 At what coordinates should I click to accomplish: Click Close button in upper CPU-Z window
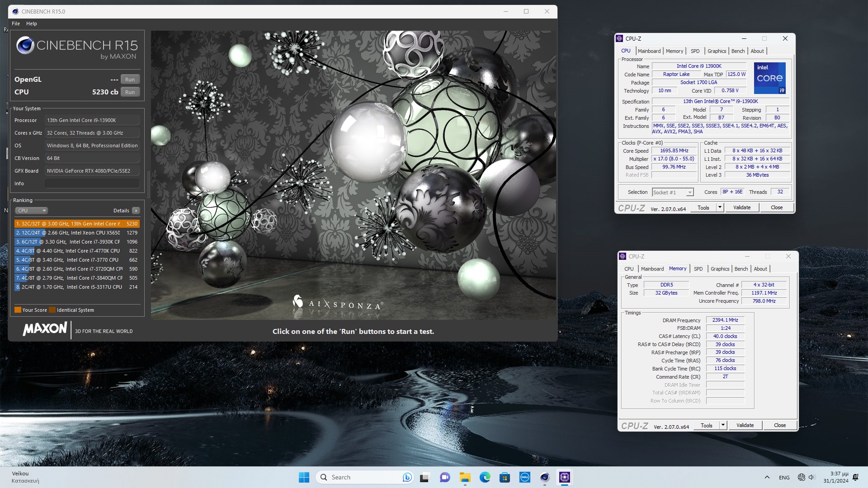click(x=777, y=208)
